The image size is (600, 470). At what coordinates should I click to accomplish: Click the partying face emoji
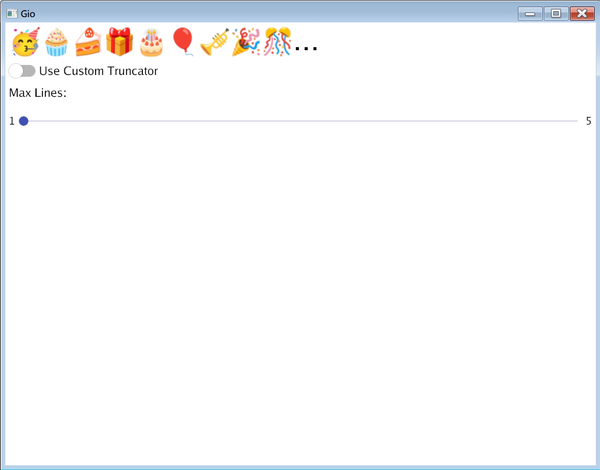(x=24, y=43)
